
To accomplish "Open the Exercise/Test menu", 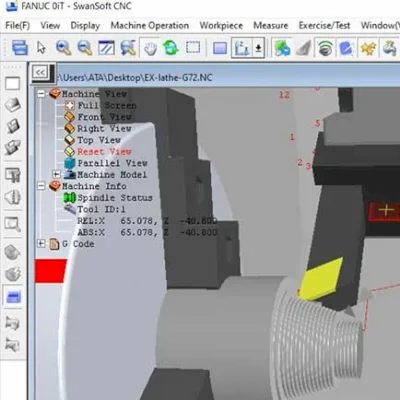I will pos(324,26).
